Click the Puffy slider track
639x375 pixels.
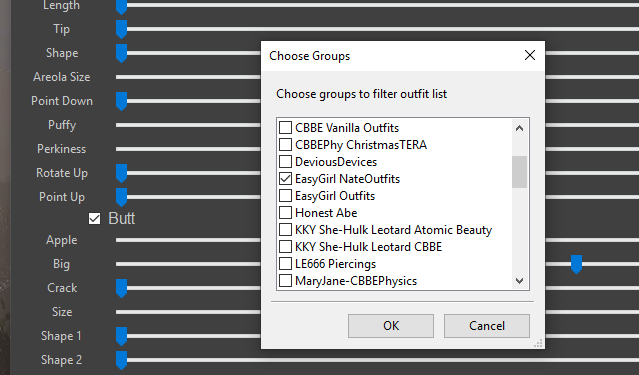(x=188, y=125)
